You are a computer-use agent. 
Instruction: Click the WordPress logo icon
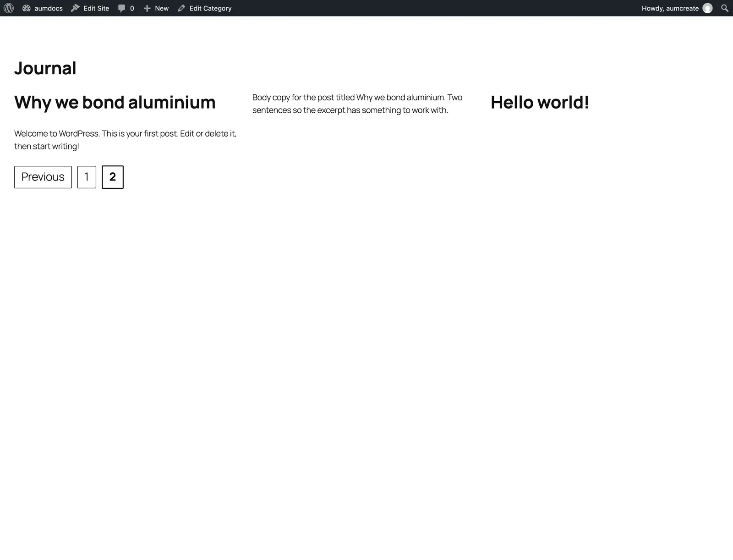[x=9, y=8]
